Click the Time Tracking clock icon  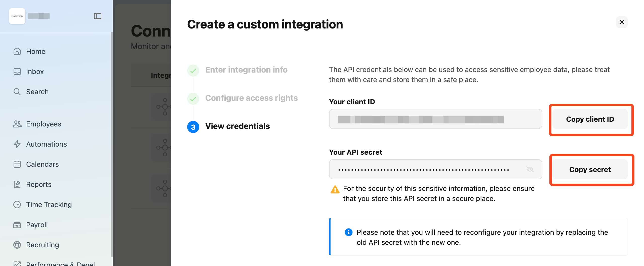(17, 205)
